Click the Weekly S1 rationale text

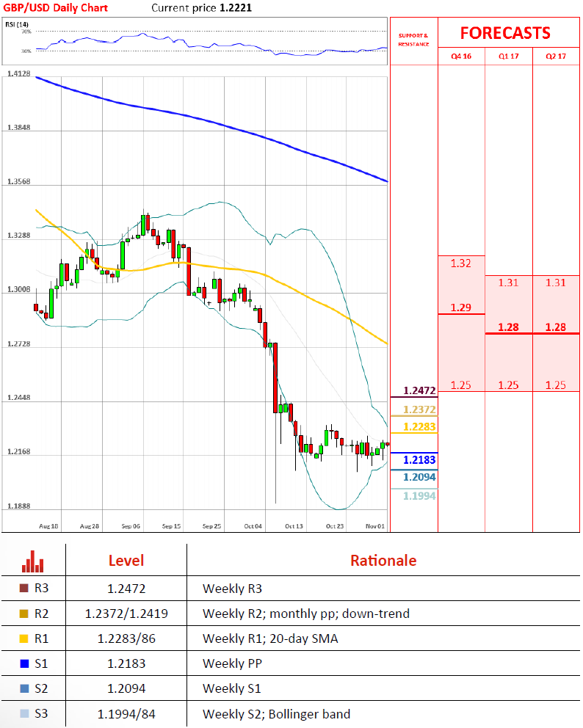(232, 689)
